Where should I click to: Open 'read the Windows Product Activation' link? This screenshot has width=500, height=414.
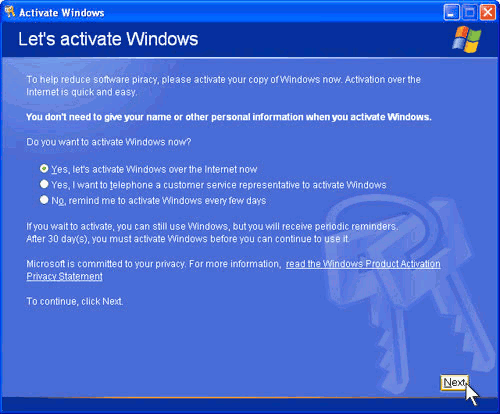tap(363, 264)
